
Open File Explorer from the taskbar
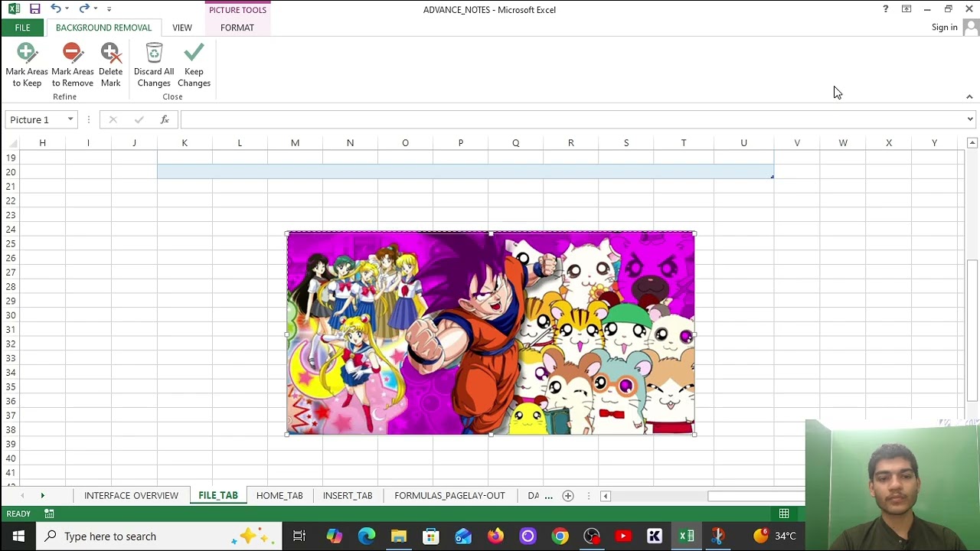[x=399, y=536]
